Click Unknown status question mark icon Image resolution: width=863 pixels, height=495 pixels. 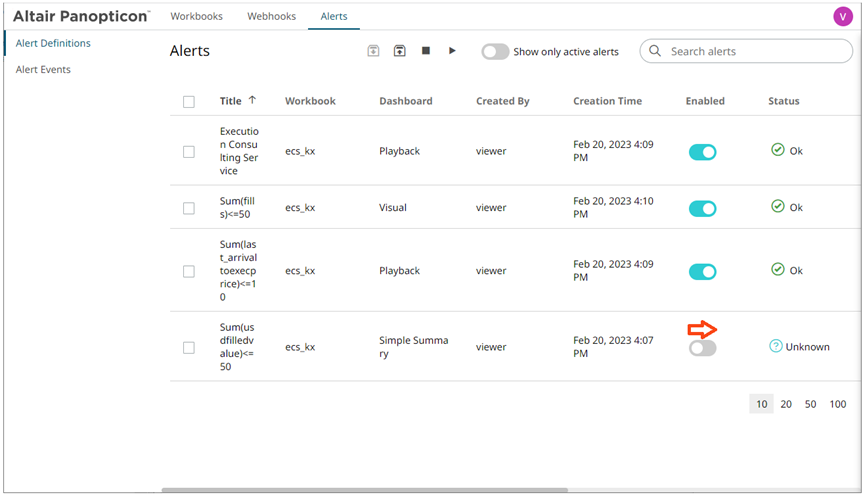pyautogui.click(x=775, y=346)
